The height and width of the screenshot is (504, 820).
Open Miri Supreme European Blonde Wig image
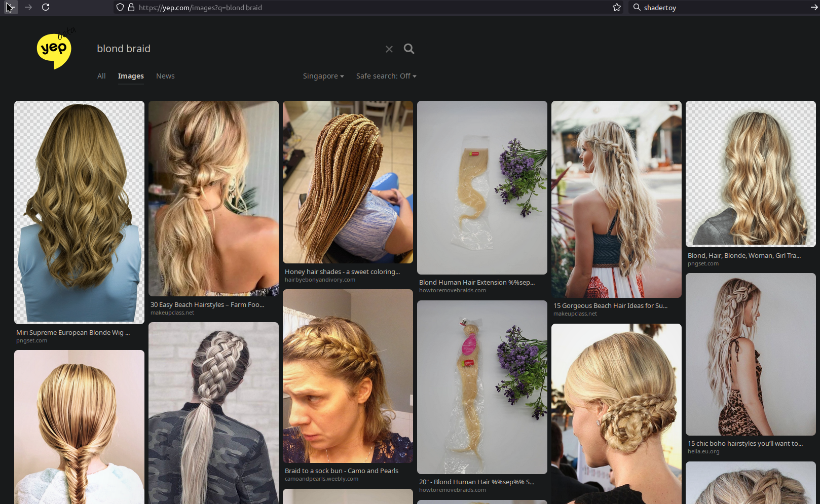[79, 212]
